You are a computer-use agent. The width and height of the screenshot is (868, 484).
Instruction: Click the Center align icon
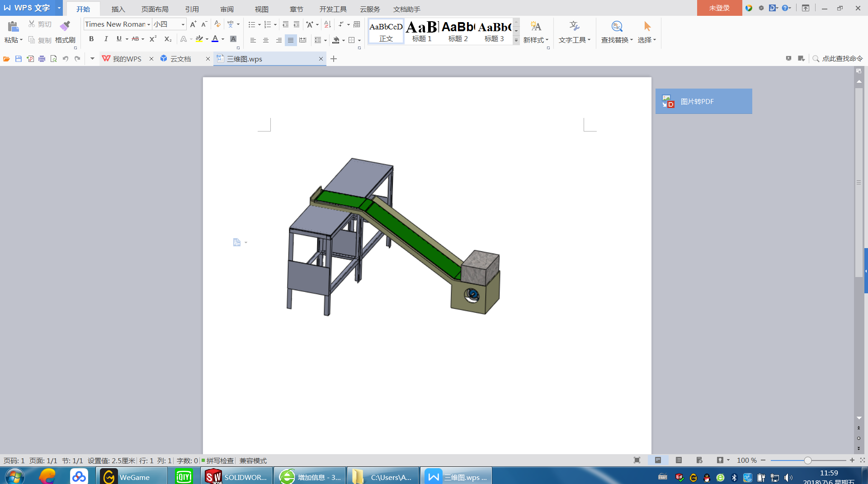pos(266,40)
